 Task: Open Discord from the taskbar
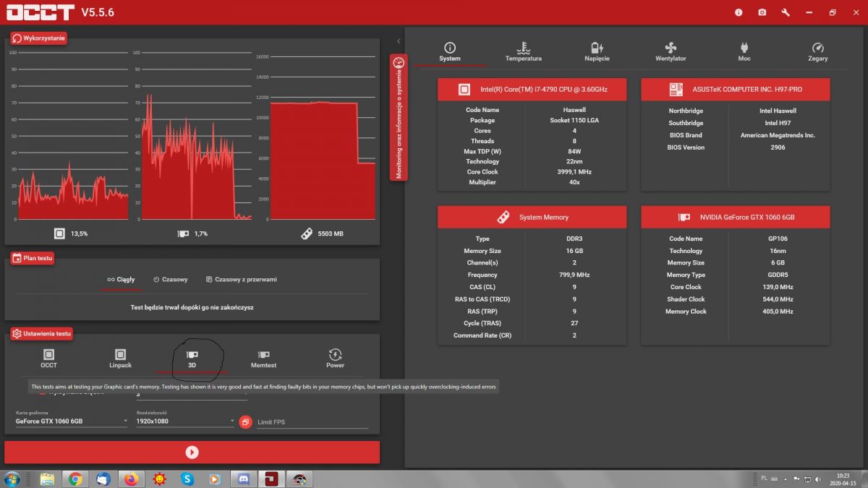point(243,479)
